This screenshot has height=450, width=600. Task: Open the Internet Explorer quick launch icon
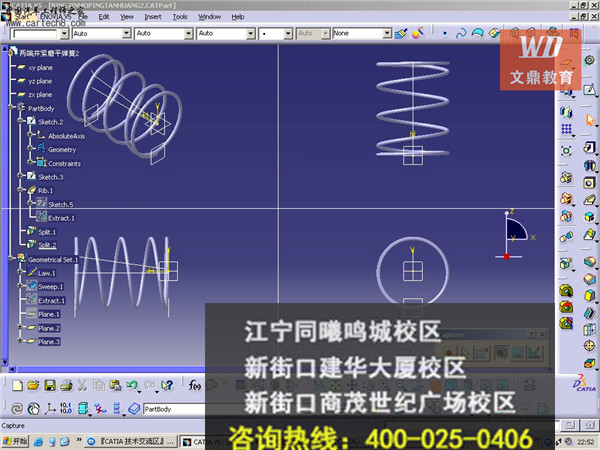pos(38,442)
